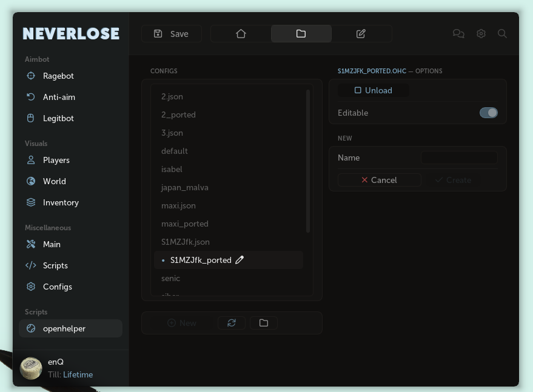The height and width of the screenshot is (392, 533).
Task: Focus the Name input field
Action: 459,158
